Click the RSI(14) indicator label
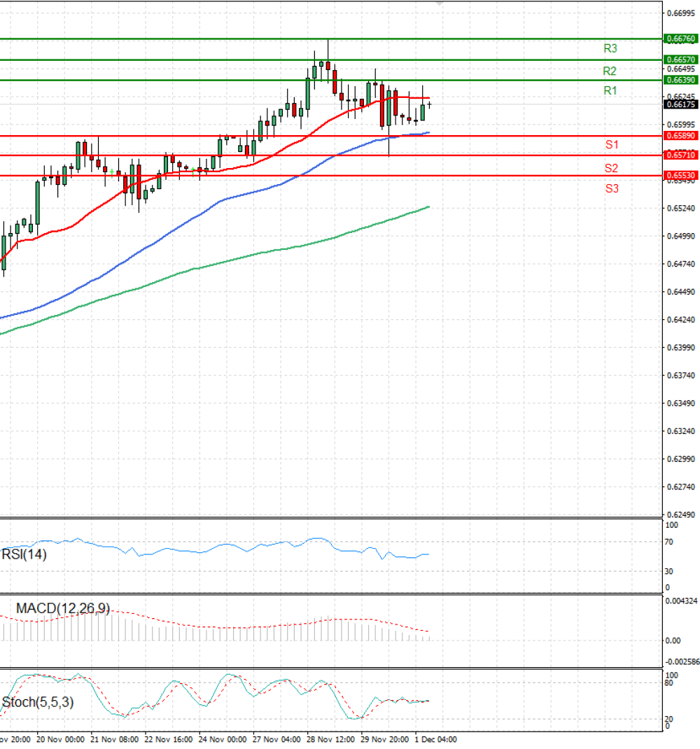Image resolution: width=700 pixels, height=749 pixels. [24, 554]
